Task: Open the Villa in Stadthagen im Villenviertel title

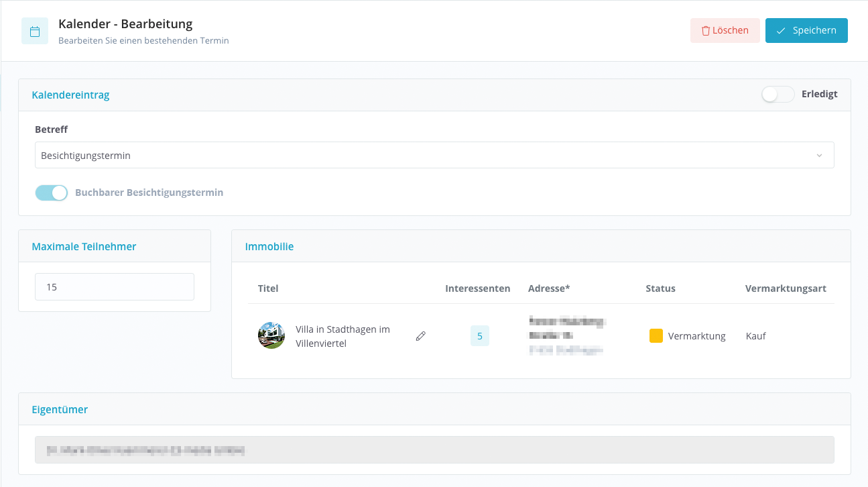Action: coord(343,337)
